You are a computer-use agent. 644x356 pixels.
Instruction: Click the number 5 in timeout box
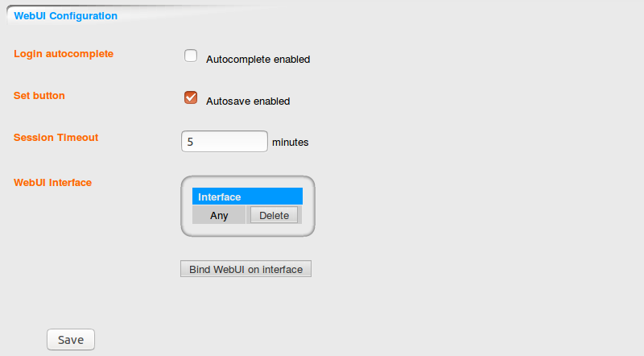coord(190,142)
